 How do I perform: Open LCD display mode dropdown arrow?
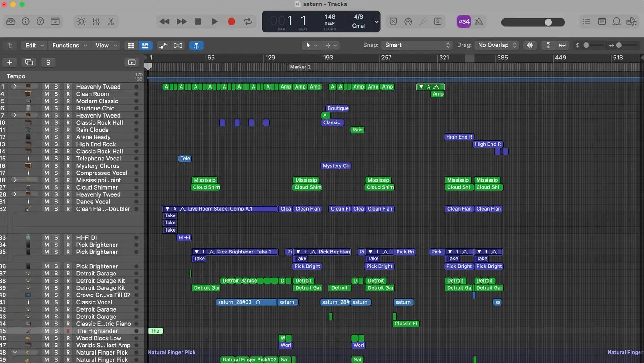(377, 22)
